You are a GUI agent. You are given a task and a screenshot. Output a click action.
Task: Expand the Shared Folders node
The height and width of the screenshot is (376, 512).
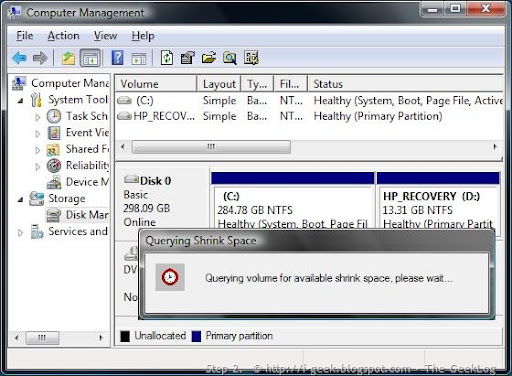click(38, 150)
